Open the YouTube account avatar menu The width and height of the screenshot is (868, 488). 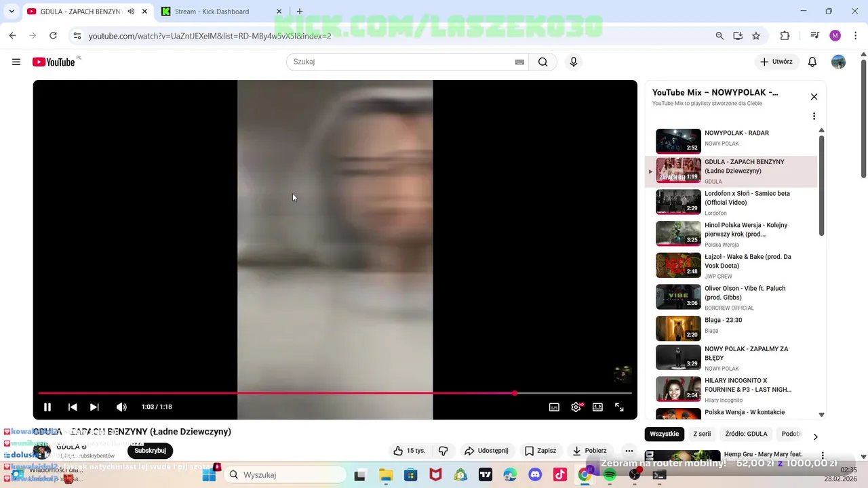(839, 62)
